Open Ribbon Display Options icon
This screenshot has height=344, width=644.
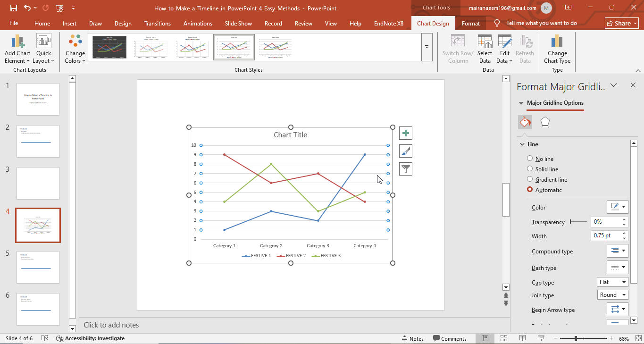point(569,8)
